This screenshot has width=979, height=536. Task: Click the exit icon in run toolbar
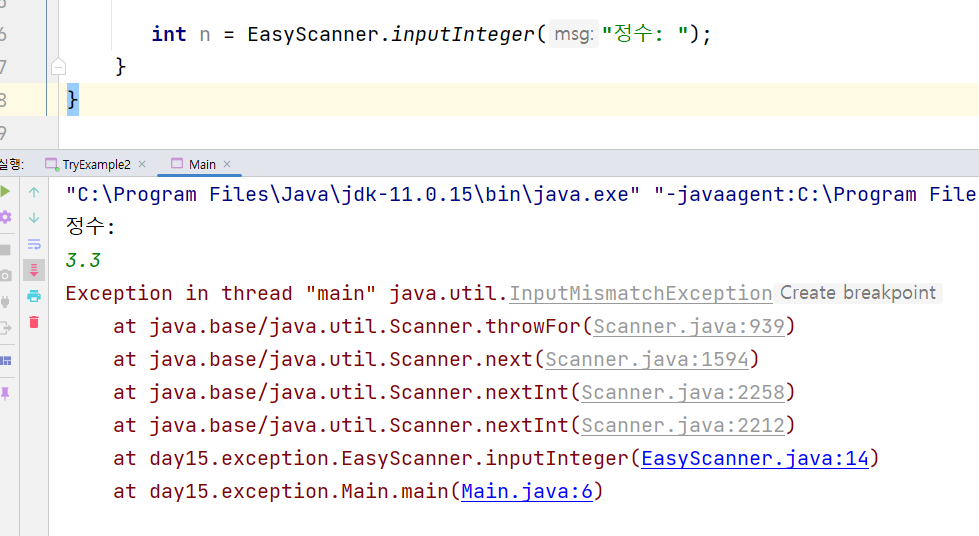(5, 327)
